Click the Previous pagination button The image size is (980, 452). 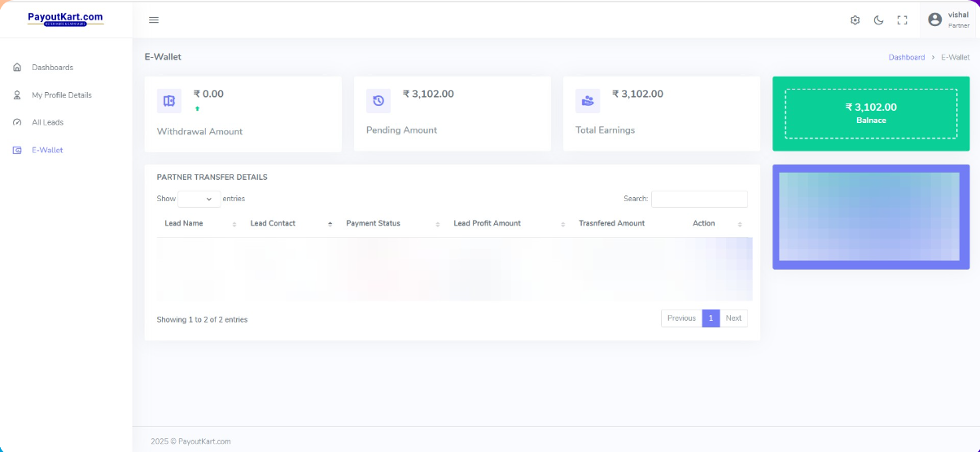click(x=681, y=318)
